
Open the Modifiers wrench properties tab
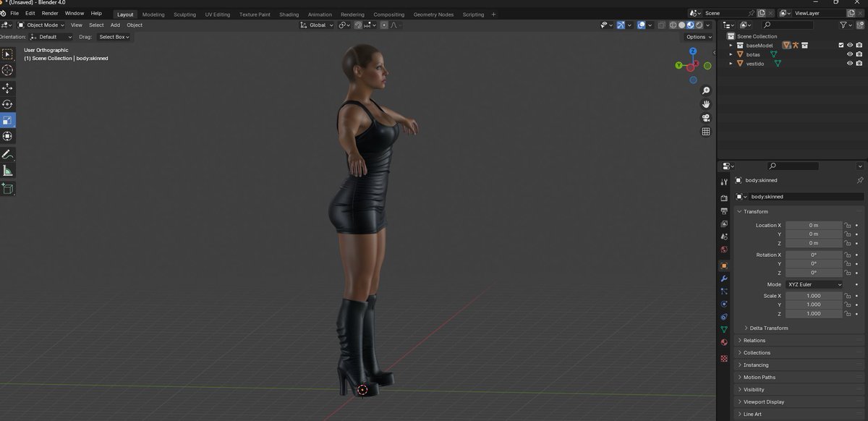pos(724,278)
